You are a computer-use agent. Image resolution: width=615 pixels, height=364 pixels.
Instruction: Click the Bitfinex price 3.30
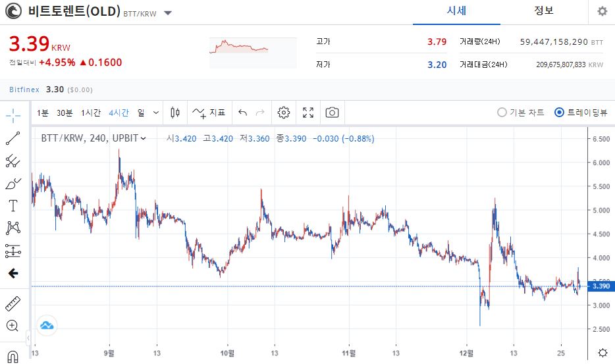55,90
